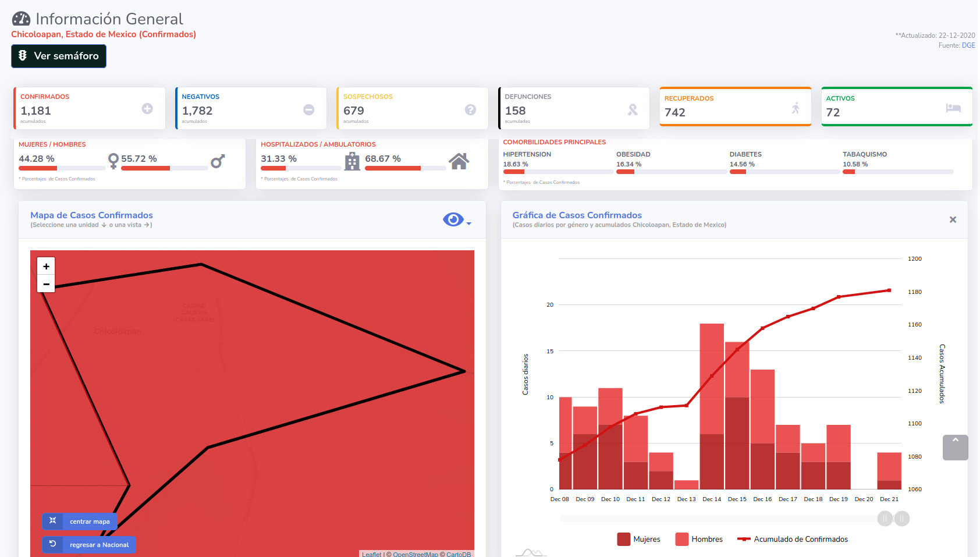The width and height of the screenshot is (980, 557).
Task: Click the ribbon icon in Defunciones card
Action: click(633, 109)
